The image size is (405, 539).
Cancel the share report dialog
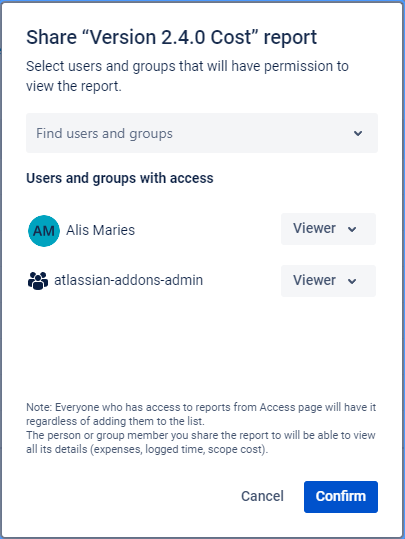pyautogui.click(x=262, y=496)
